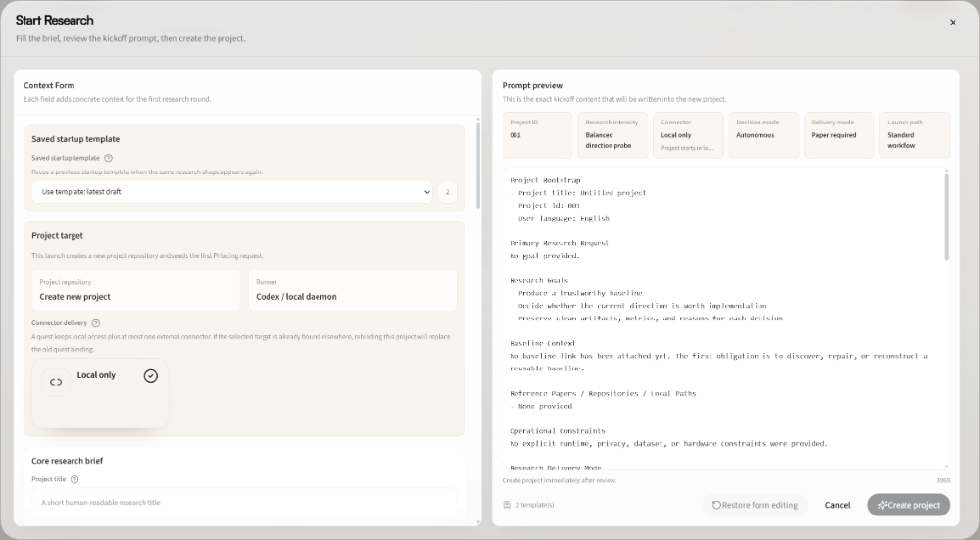Click the templates icon in the footer
980x540 pixels.
(x=507, y=505)
